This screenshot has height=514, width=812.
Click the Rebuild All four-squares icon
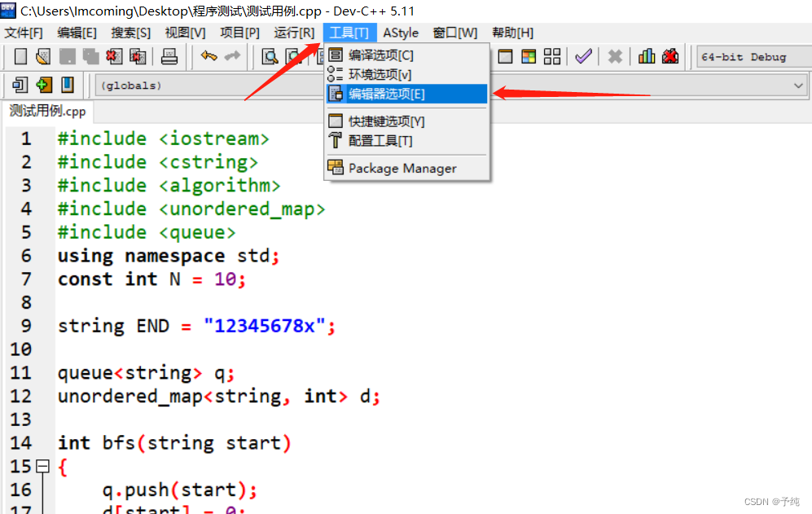(x=552, y=56)
